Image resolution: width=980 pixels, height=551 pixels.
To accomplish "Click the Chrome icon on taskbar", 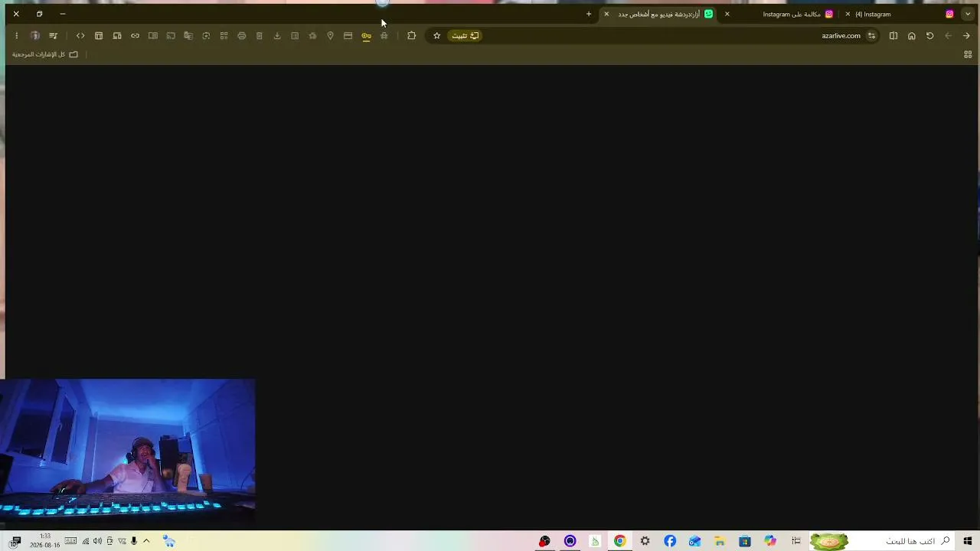I will pyautogui.click(x=620, y=541).
